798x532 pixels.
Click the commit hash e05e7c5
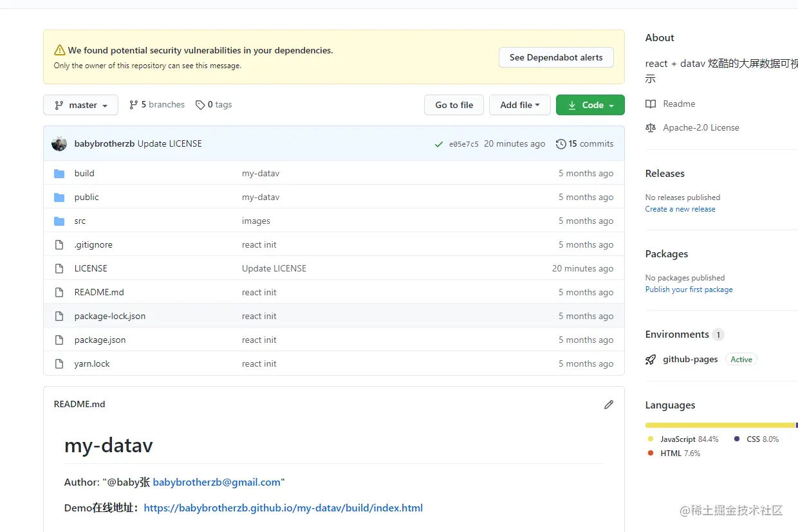pyautogui.click(x=464, y=144)
